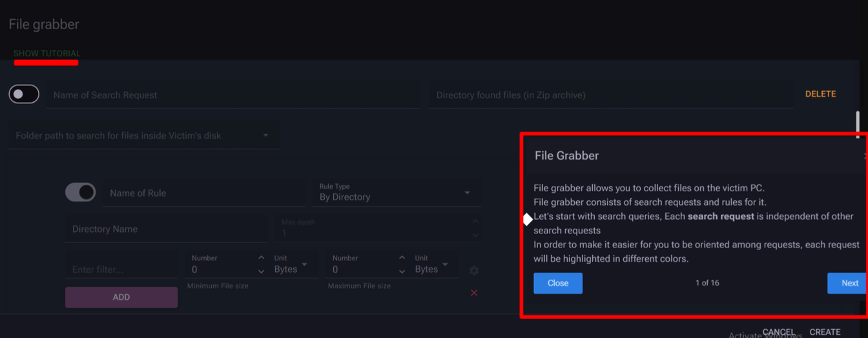868x338 pixels.
Task: Toggle the rule enable switch
Action: (x=81, y=192)
